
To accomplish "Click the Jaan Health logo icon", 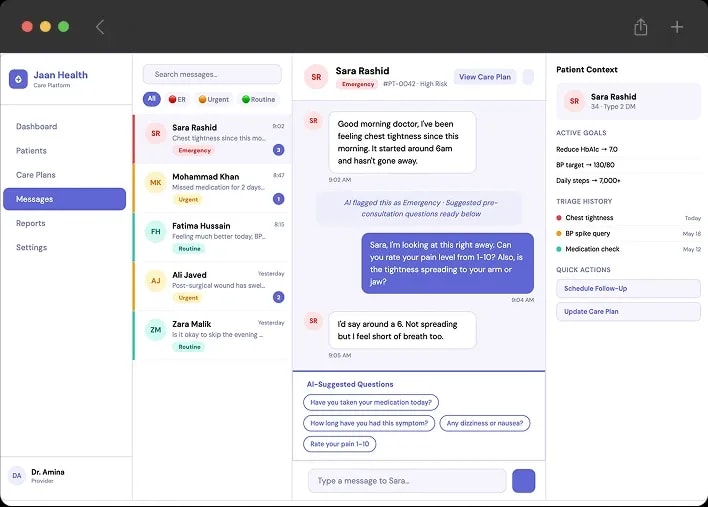I will pos(18,79).
